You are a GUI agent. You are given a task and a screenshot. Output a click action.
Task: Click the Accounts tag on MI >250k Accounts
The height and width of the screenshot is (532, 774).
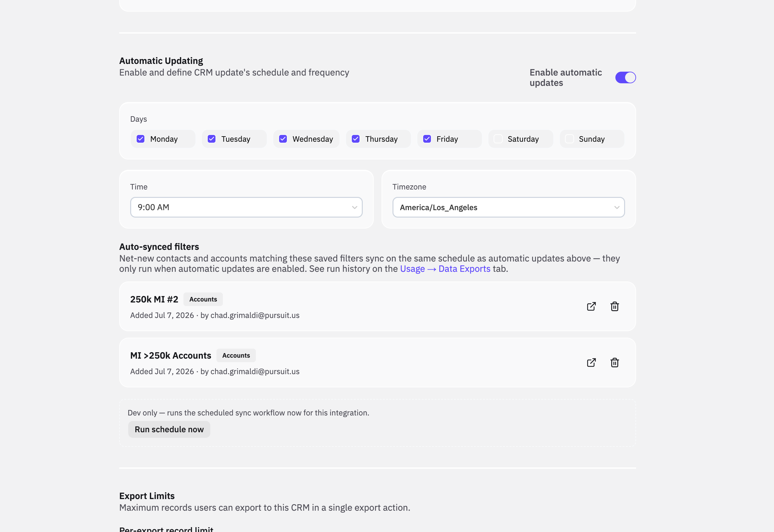pos(236,355)
